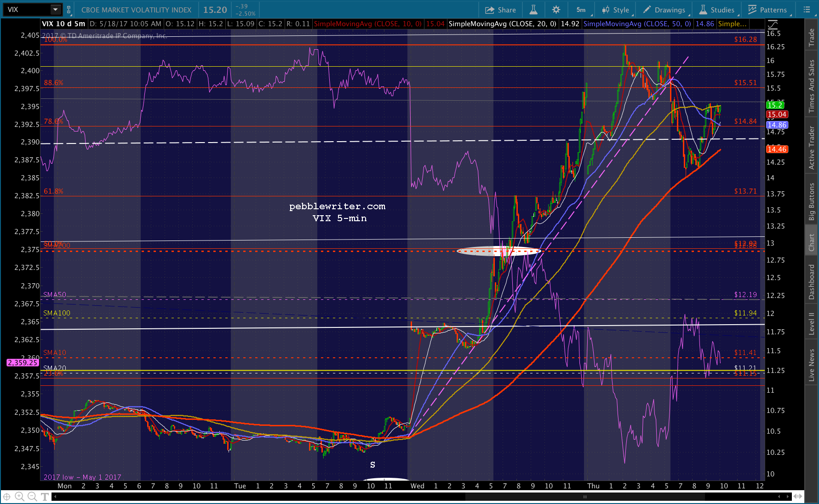Click the horizontal chart scrollbar thumb
This screenshot has width=819, height=504.
pyautogui.click(x=585, y=497)
